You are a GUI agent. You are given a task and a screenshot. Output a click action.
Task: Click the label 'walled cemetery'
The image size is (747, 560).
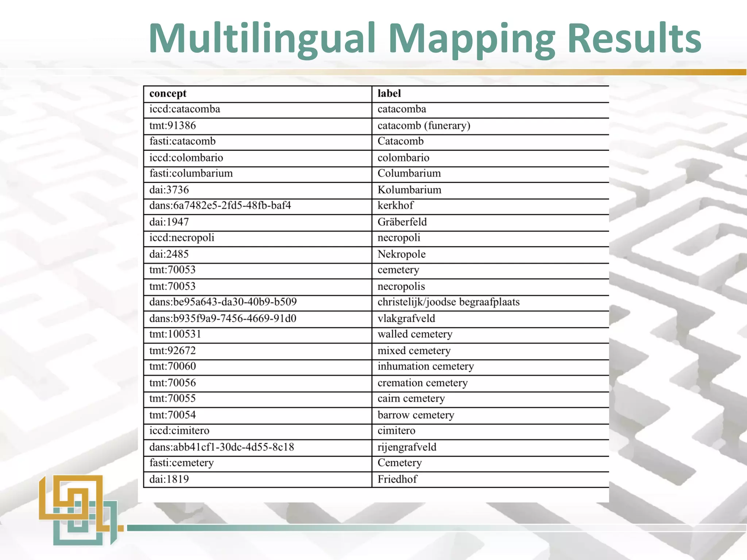[x=415, y=334]
